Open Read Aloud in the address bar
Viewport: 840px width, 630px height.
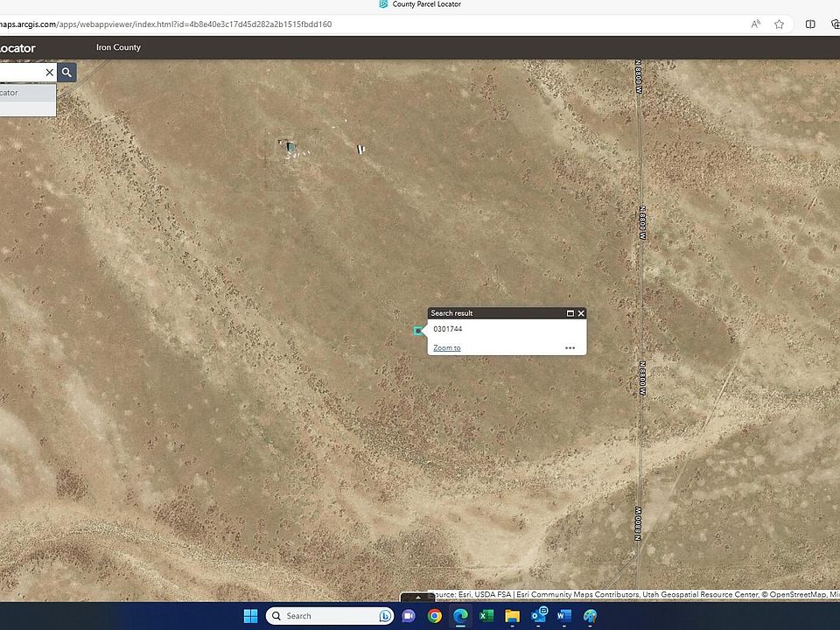[756, 24]
